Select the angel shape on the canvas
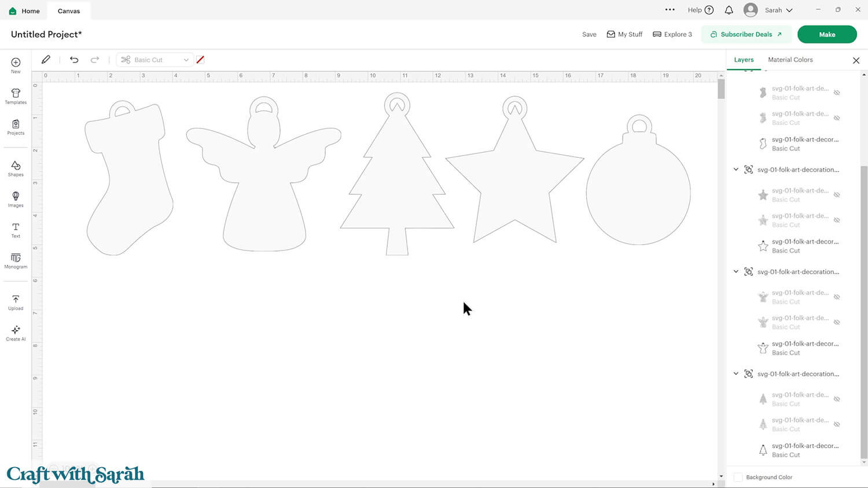 (x=264, y=173)
